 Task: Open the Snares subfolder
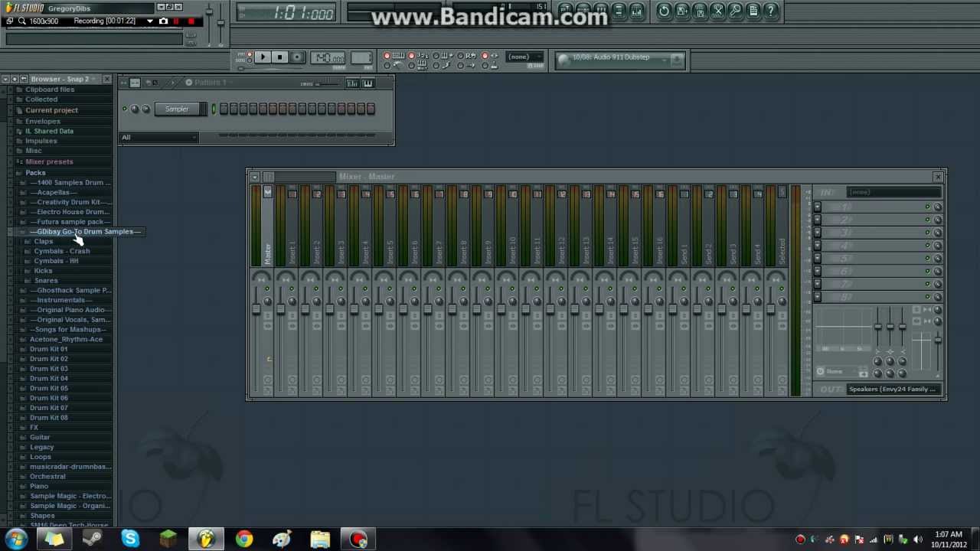click(x=46, y=281)
